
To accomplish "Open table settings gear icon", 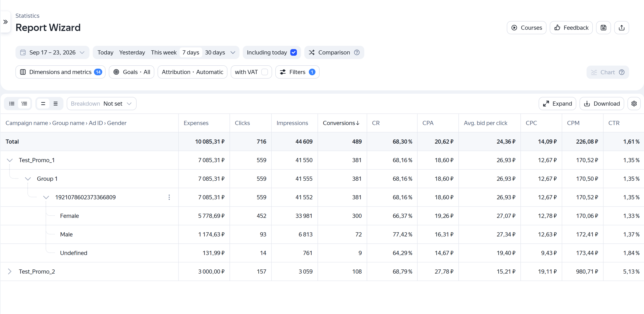I will [634, 104].
